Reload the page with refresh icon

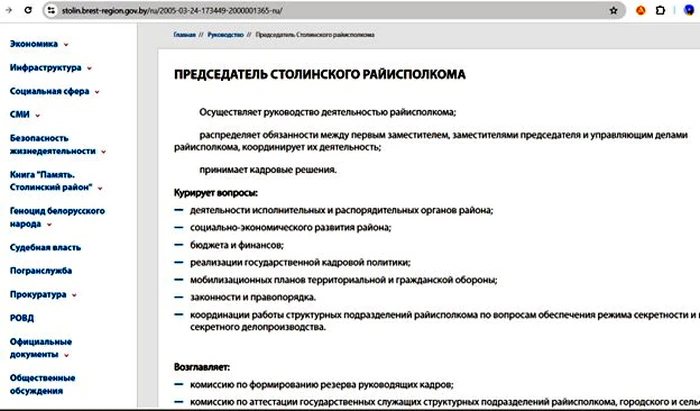coord(29,9)
